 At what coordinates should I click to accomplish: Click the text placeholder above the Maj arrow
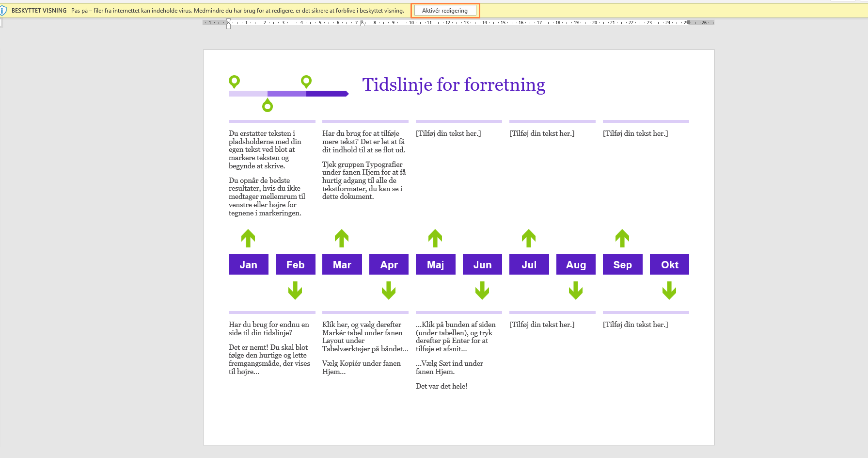point(448,133)
